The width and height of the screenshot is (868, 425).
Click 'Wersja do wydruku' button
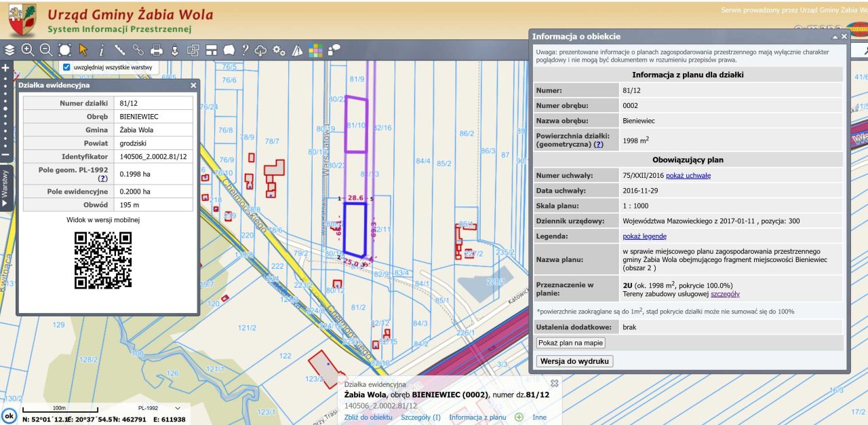(574, 361)
